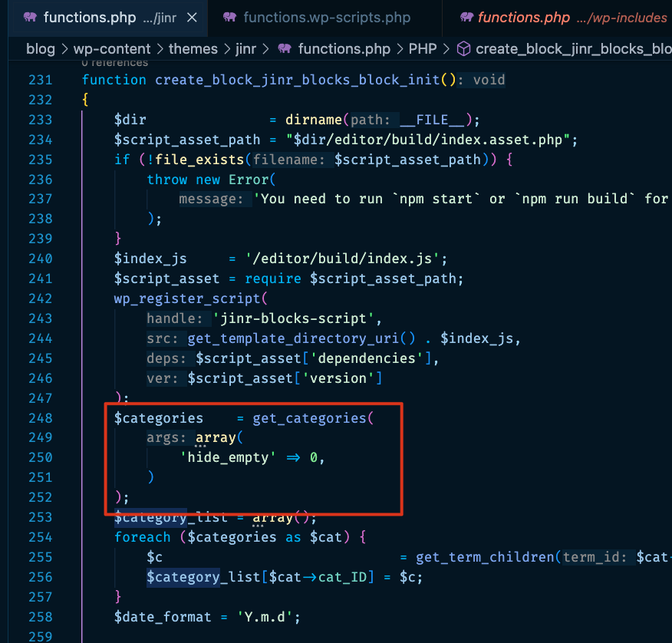
Task: Click the file_exists function call
Action: coord(199,160)
